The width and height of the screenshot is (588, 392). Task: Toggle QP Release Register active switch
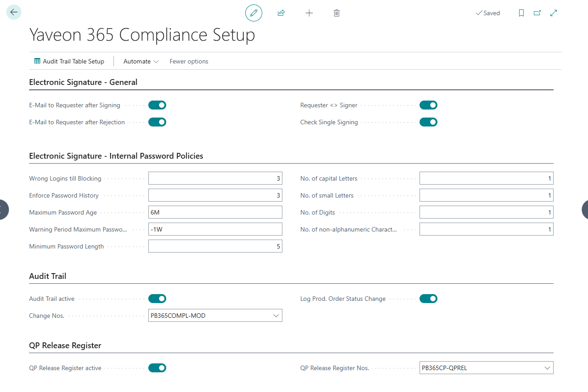point(157,368)
